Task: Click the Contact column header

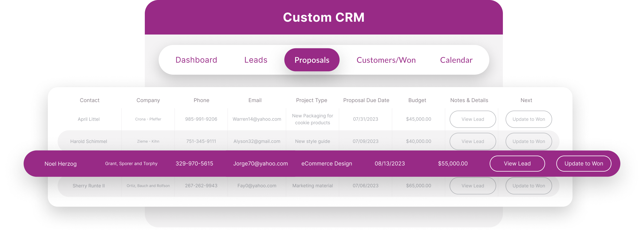Action: [89, 100]
